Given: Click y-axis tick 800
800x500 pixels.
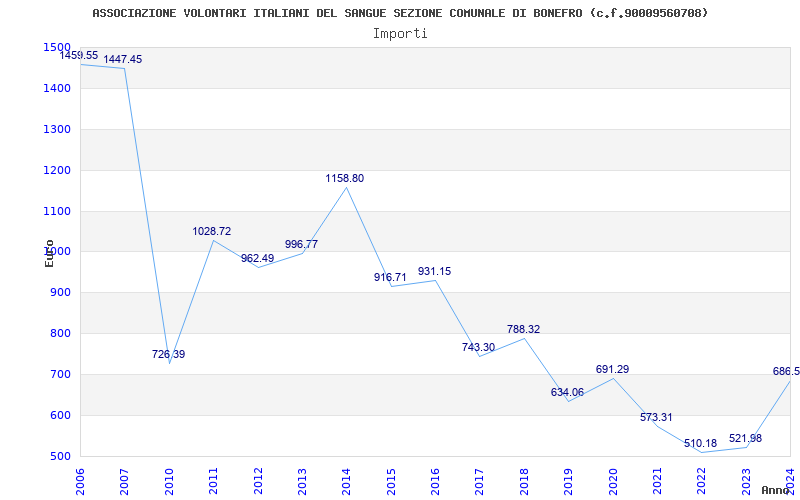Looking at the screenshot, I should tap(60, 334).
